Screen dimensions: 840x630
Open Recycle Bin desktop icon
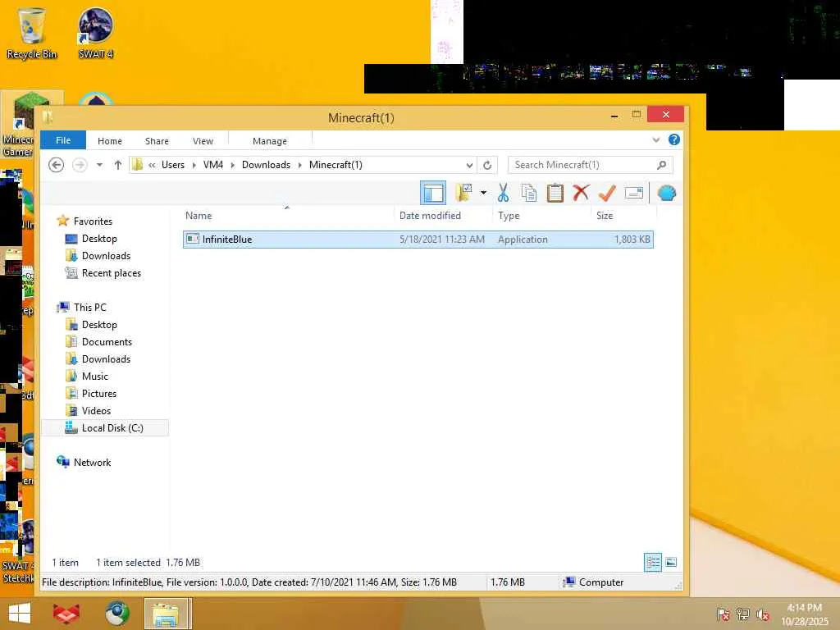pos(32,33)
